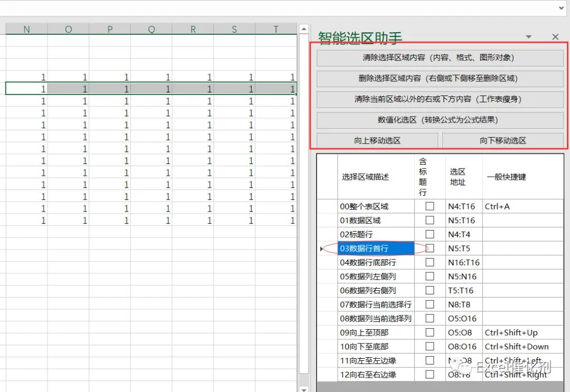Select the 06数据列右侧列 row
The width and height of the screenshot is (570, 392).
pos(440,290)
